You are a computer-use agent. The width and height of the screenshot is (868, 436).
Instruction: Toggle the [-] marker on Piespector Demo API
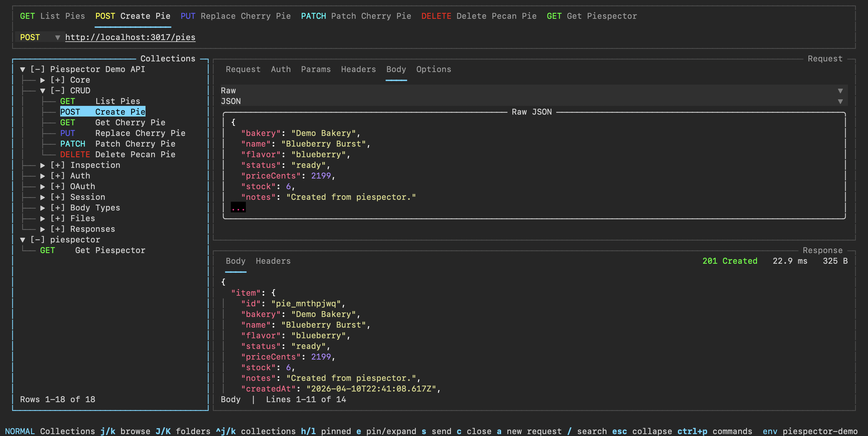[x=37, y=69]
